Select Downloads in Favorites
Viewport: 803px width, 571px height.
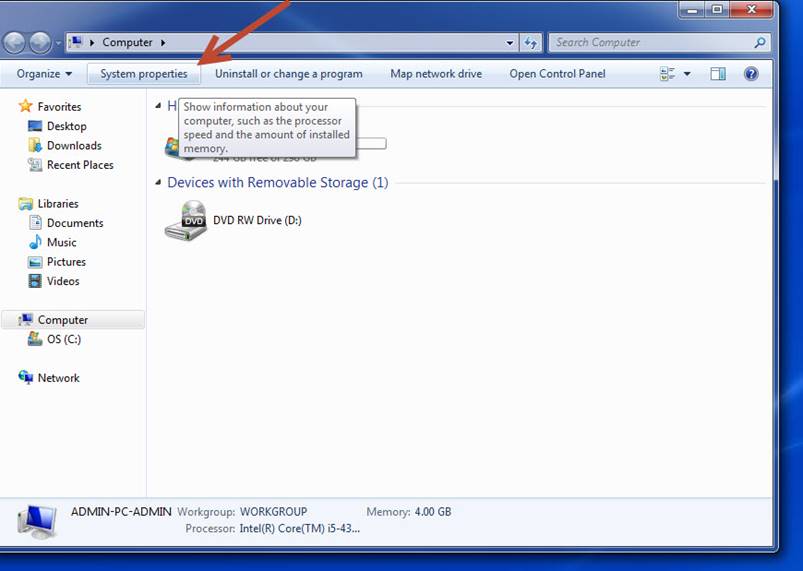click(x=74, y=146)
